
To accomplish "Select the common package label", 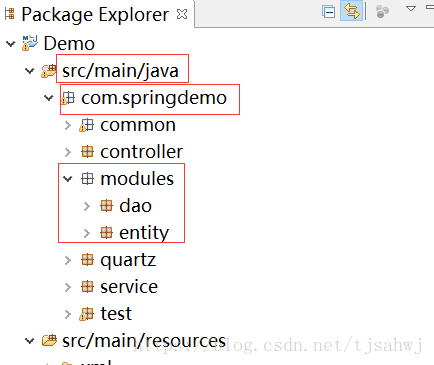I will point(138,125).
